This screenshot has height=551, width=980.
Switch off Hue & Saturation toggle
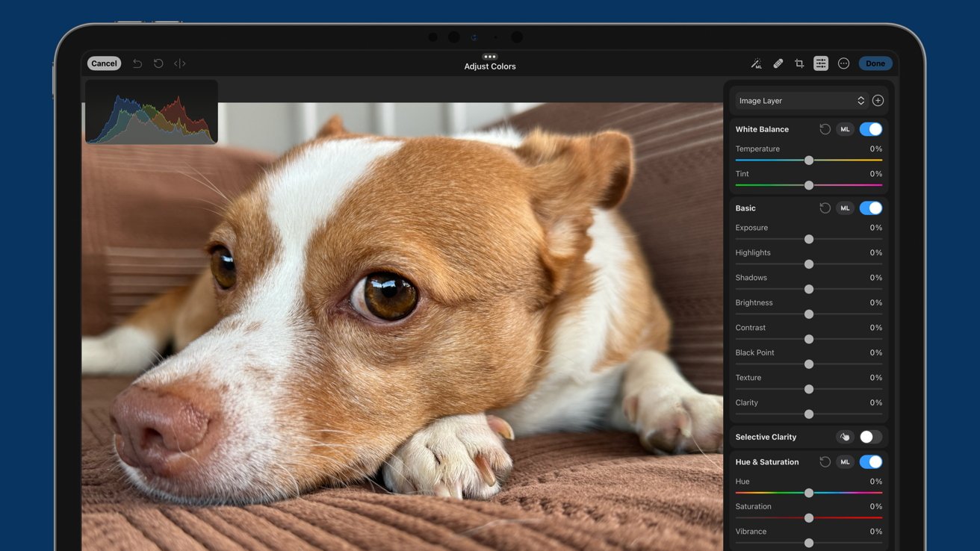pyautogui.click(x=870, y=462)
